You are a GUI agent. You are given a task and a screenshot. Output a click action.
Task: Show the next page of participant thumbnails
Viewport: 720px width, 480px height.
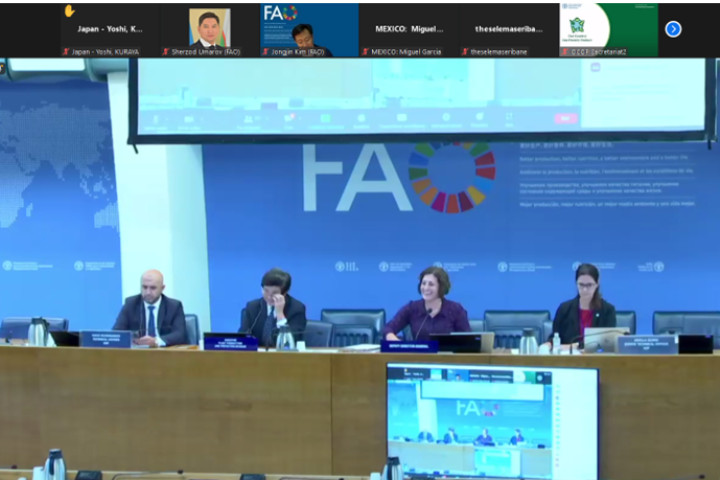[x=673, y=29]
